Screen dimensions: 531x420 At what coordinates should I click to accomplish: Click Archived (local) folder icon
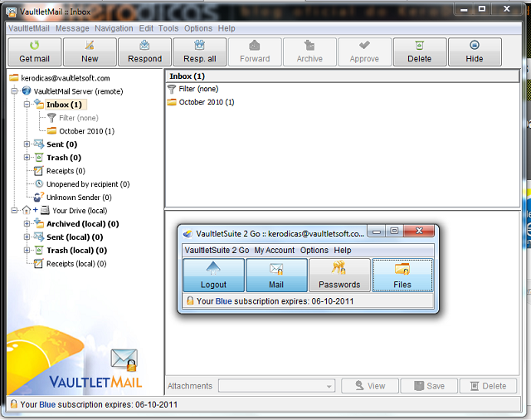point(39,223)
